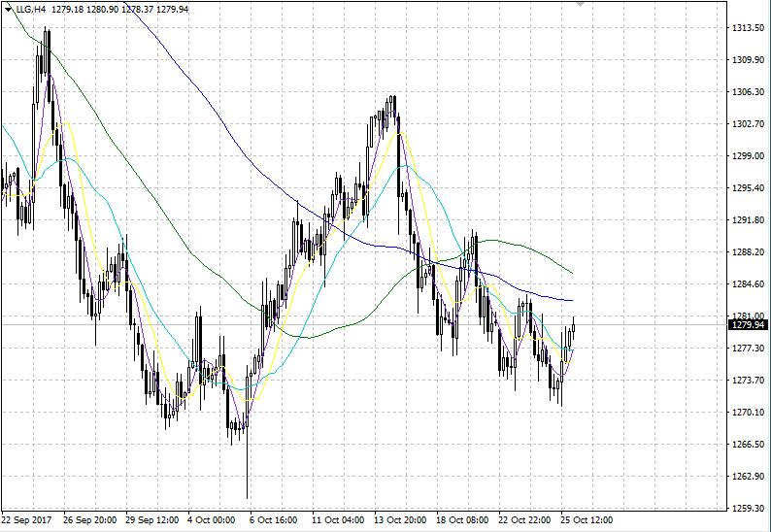This screenshot has height=532, width=771.
Task: Click the 1309.90 price axis label
Action: [x=748, y=60]
